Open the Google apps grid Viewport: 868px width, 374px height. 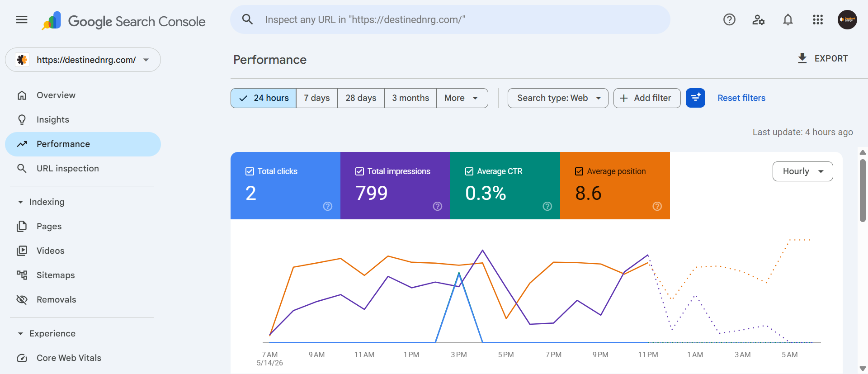coord(818,19)
